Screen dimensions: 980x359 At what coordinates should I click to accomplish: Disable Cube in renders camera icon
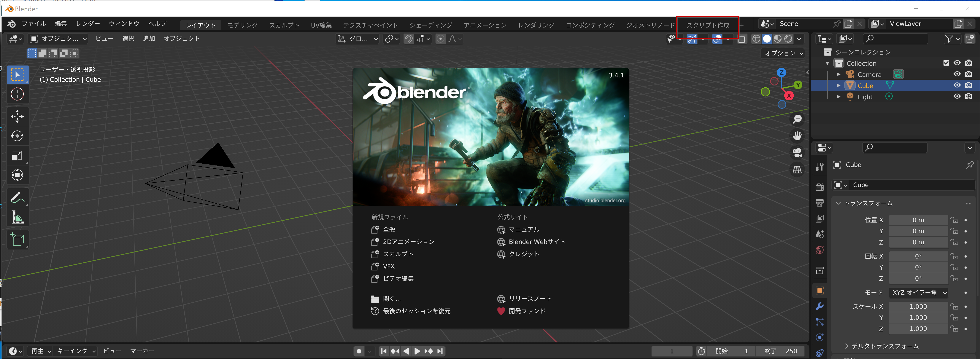[x=969, y=85]
